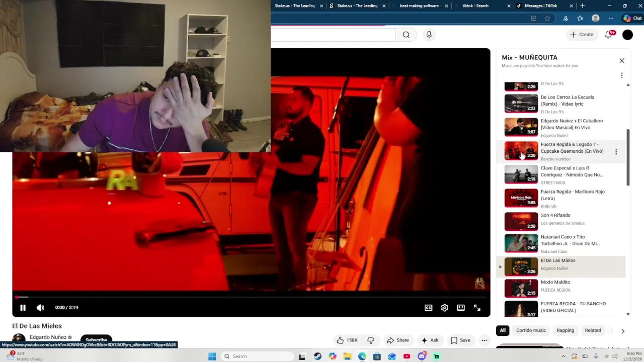Viewport: 644px width, 362px height.
Task: Click the playlist vertical scrollbar thumb
Action: [x=628, y=157]
